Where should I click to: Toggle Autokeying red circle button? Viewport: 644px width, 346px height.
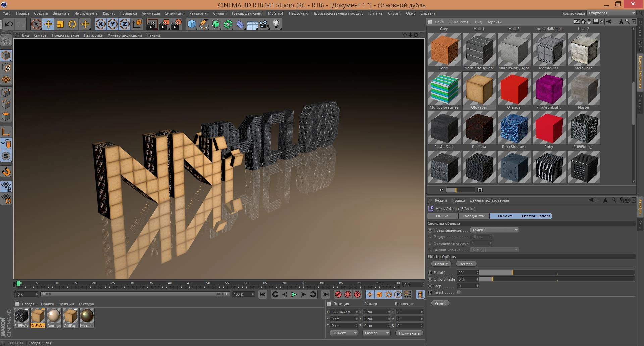coord(348,294)
